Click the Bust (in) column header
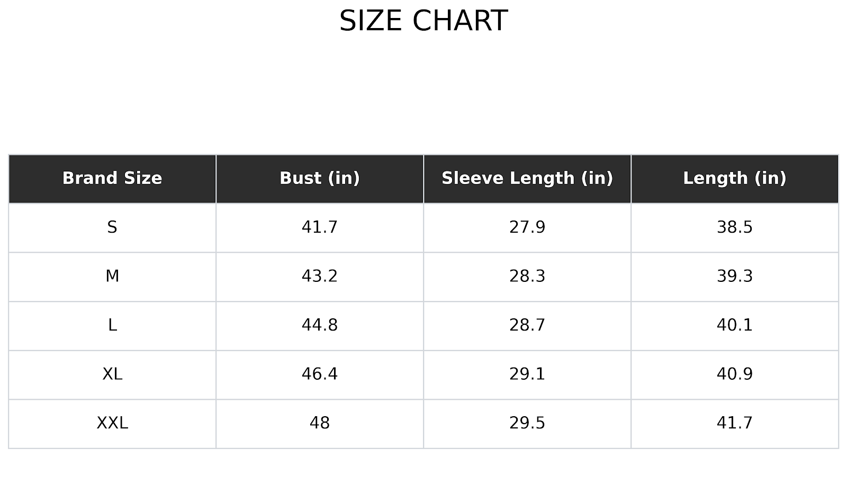This screenshot has width=847, height=504. 320,178
